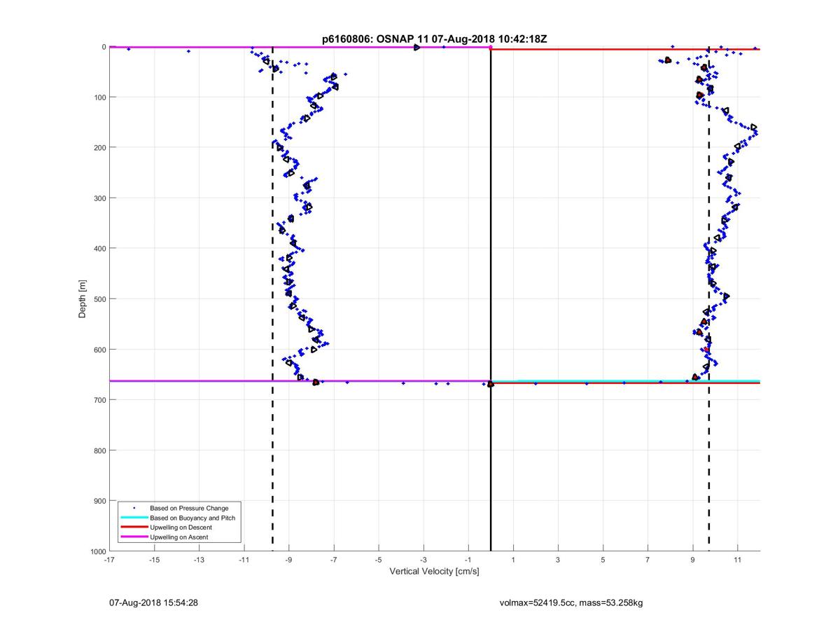This screenshot has height=620, width=840.
Task: Click legend entry 'Upwelling on Descent'
Action: click(x=181, y=527)
